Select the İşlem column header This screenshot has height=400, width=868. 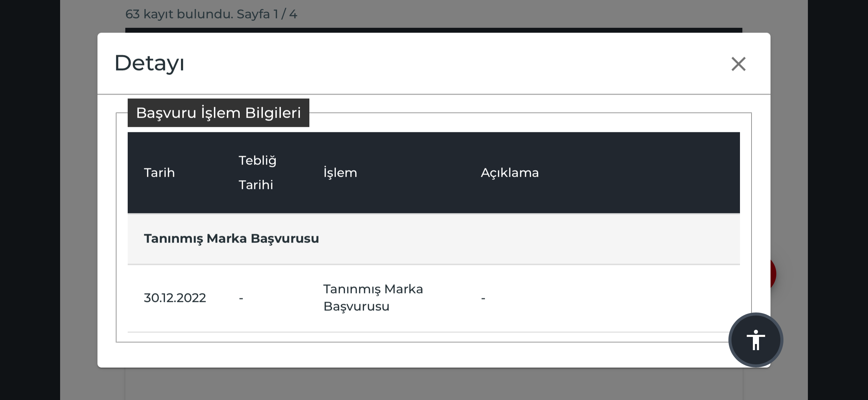[x=340, y=173]
